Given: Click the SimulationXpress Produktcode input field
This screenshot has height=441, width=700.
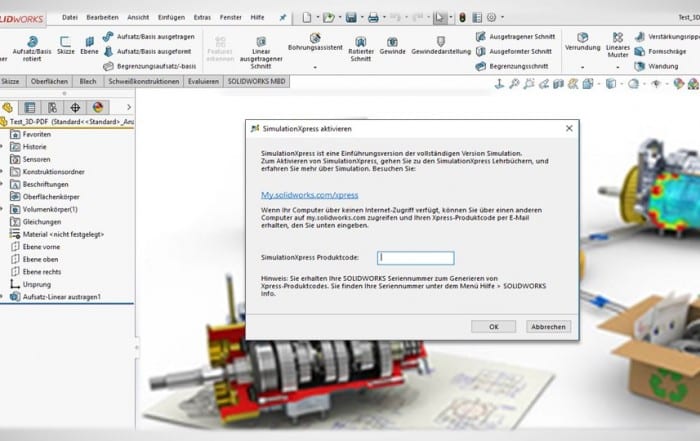Looking at the screenshot, I should click(x=416, y=258).
